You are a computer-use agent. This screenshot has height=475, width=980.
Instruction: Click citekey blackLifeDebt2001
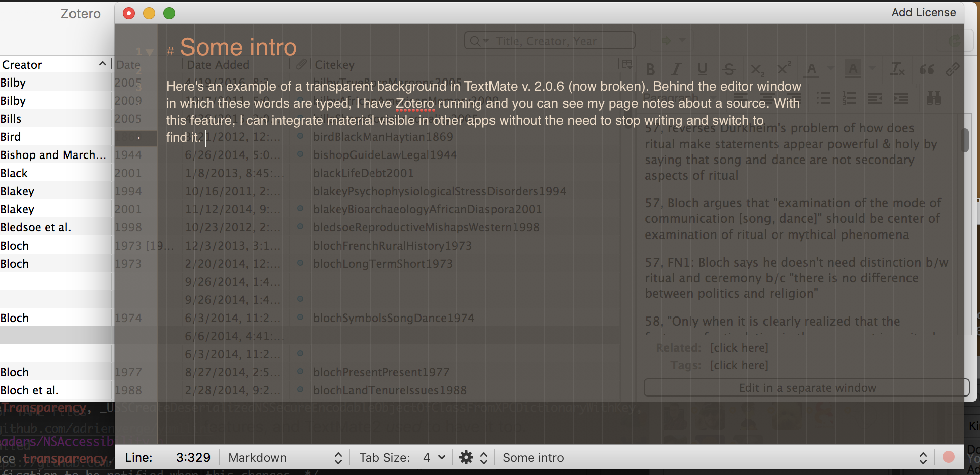click(x=363, y=173)
